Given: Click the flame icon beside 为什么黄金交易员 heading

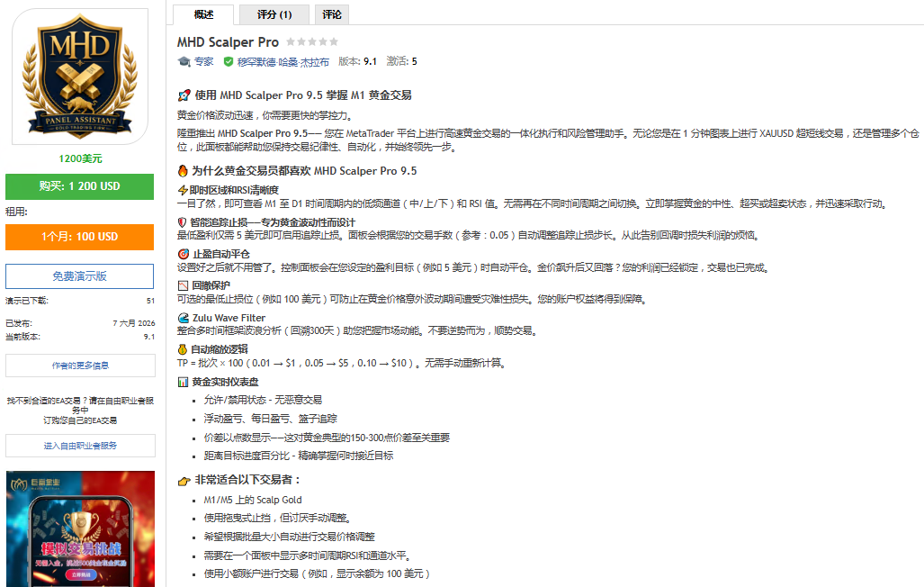Looking at the screenshot, I should pyautogui.click(x=183, y=171).
